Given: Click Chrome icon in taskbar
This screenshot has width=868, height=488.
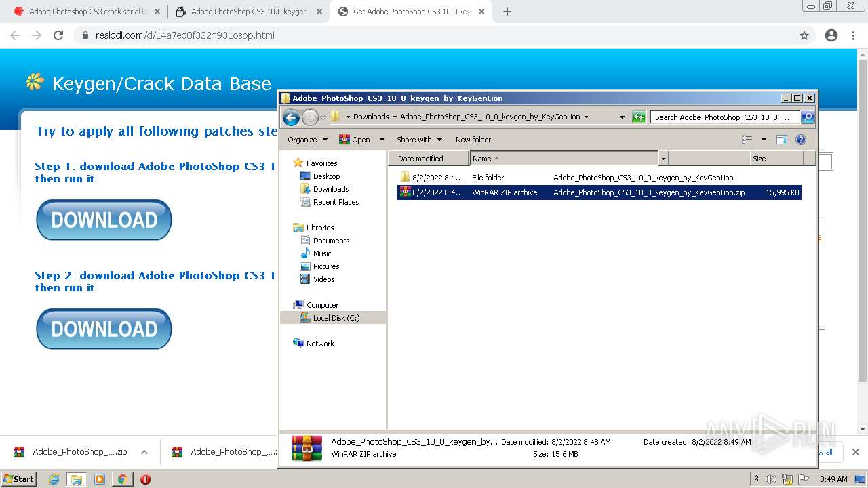Looking at the screenshot, I should coord(122,479).
